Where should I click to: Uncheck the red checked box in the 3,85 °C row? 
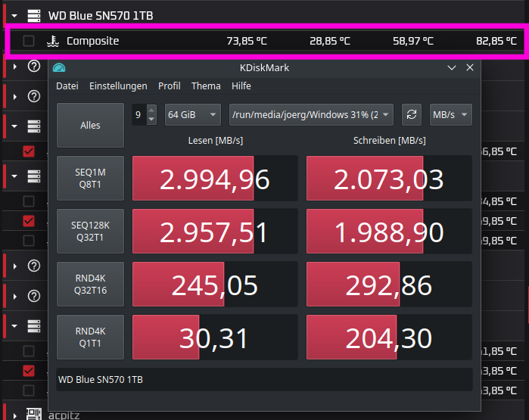(x=29, y=371)
